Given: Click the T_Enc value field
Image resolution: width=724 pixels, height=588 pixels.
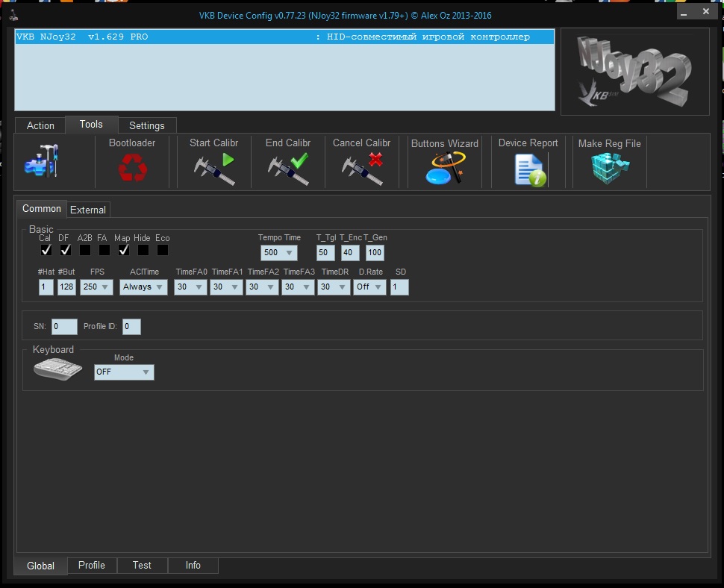Looking at the screenshot, I should coord(350,252).
